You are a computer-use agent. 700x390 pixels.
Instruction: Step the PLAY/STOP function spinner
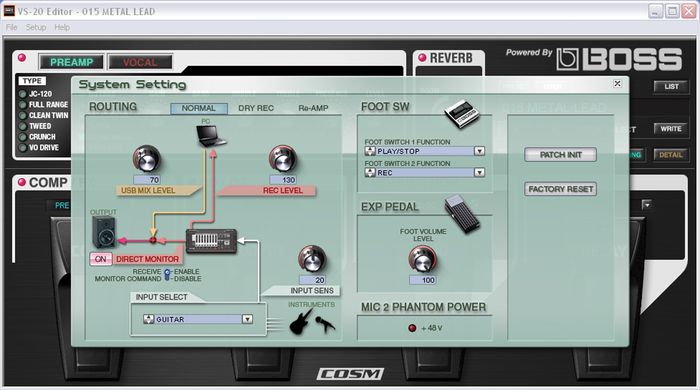tap(370, 151)
